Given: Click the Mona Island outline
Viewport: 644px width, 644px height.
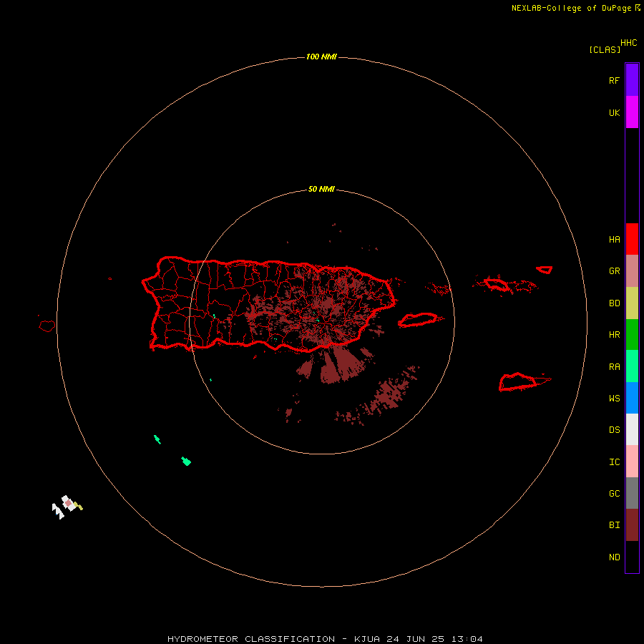Looking at the screenshot, I should [47, 326].
